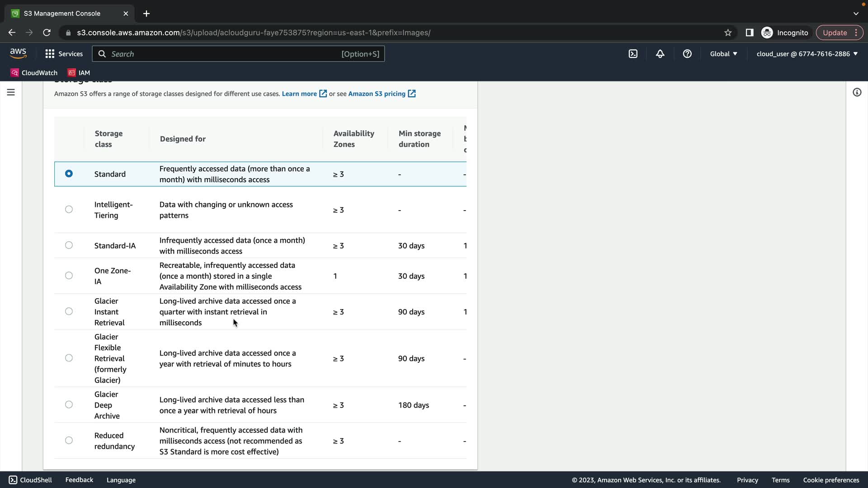Open the AWS CloudShell icon in header
The width and height of the screenshot is (868, 488).
[633, 54]
